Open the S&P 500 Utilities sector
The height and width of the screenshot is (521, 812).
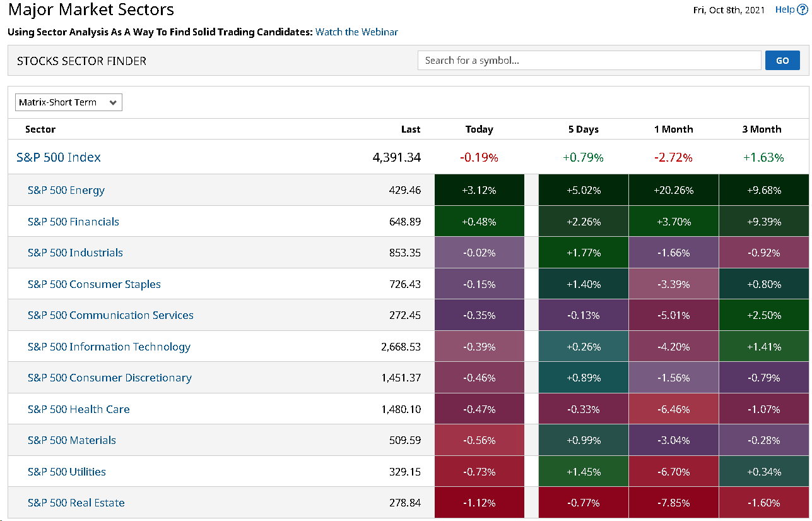point(67,472)
